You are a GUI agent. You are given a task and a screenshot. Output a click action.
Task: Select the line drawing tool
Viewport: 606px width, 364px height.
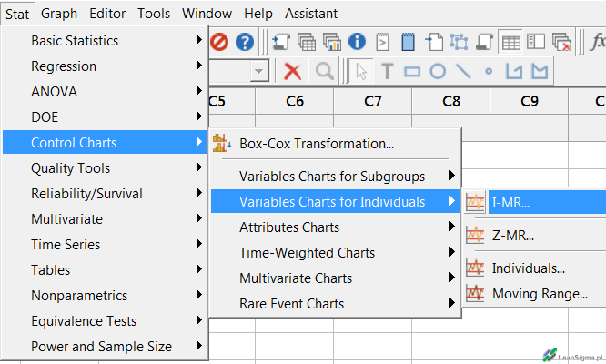tap(463, 71)
